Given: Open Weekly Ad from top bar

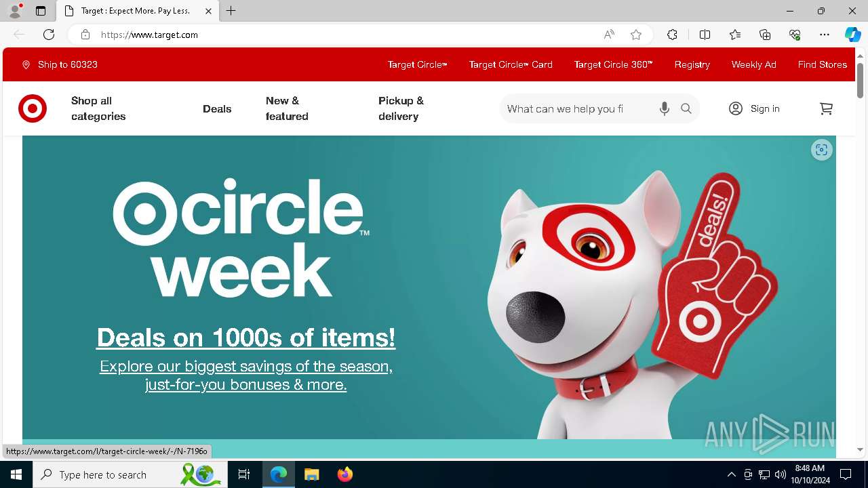Looking at the screenshot, I should click(753, 64).
